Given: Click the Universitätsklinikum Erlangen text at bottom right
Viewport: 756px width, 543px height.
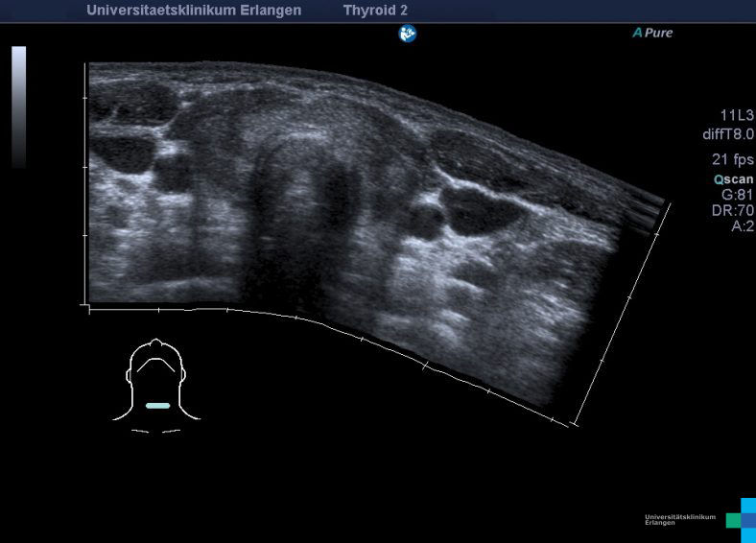Looking at the screenshot, I should pyautogui.click(x=679, y=519).
